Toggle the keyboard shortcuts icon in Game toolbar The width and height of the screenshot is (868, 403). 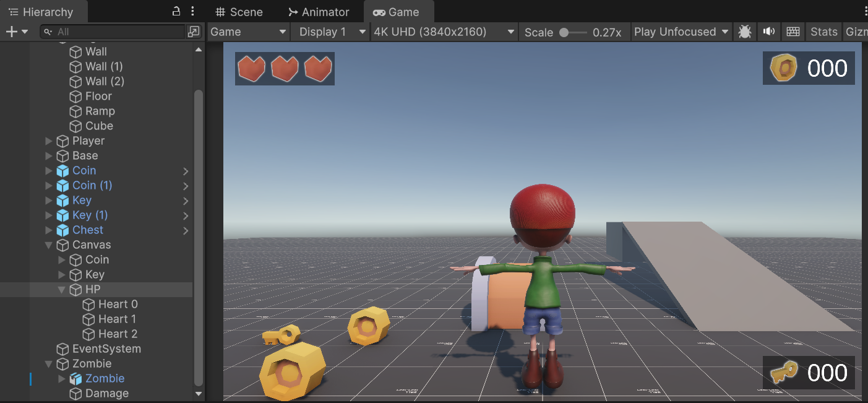(793, 32)
